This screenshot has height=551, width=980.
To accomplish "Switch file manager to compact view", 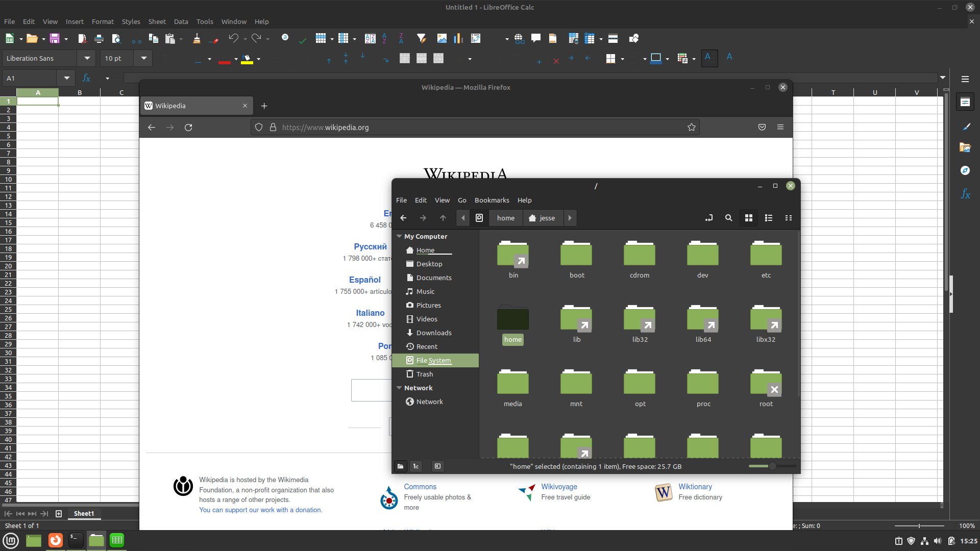I will [x=789, y=218].
